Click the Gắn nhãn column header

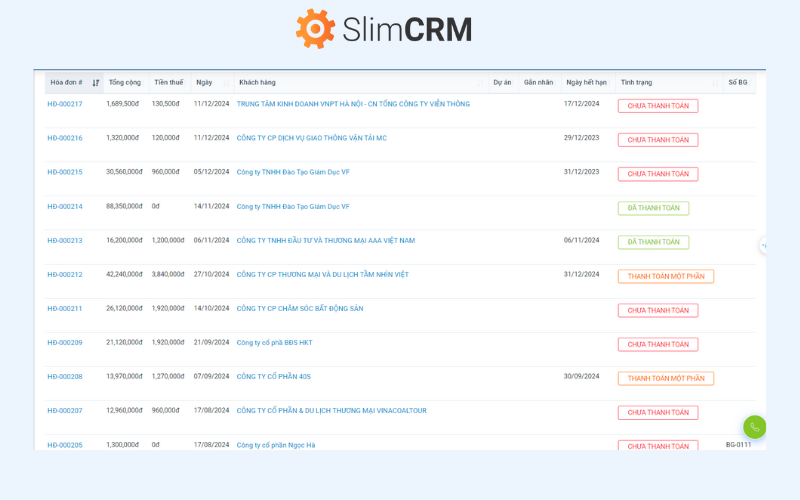pyautogui.click(x=539, y=82)
